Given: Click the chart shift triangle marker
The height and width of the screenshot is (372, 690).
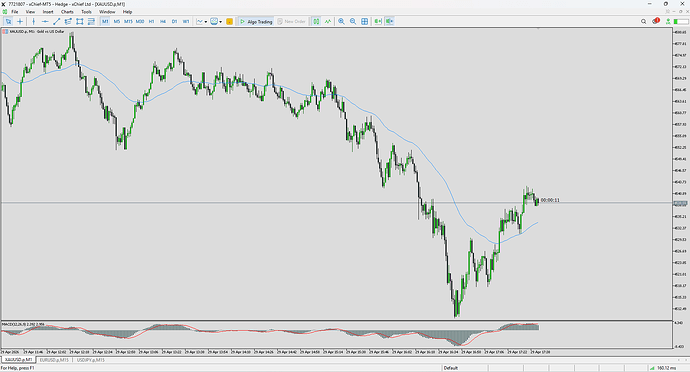Looking at the screenshot, I should (x=538, y=29).
